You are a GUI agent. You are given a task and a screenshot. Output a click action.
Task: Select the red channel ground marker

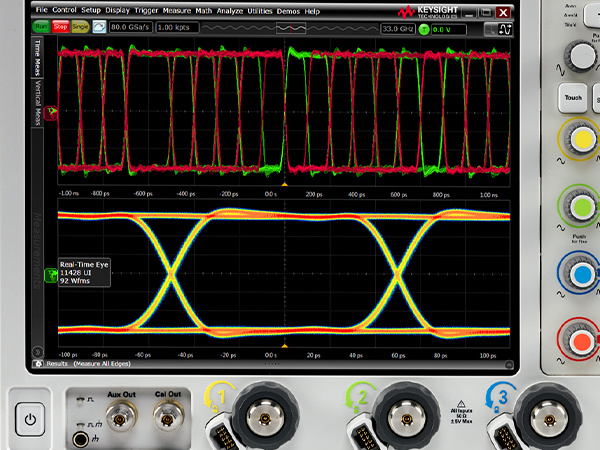pyautogui.click(x=51, y=113)
